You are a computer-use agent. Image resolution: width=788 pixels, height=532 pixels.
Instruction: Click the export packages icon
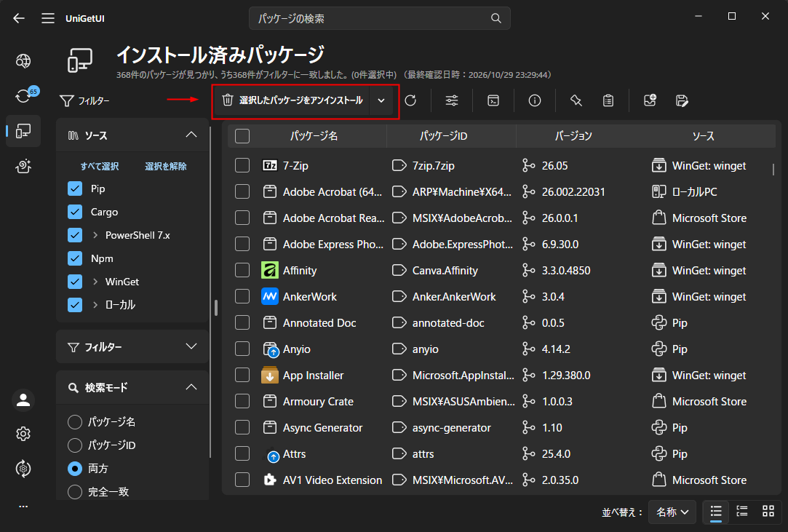coord(682,100)
